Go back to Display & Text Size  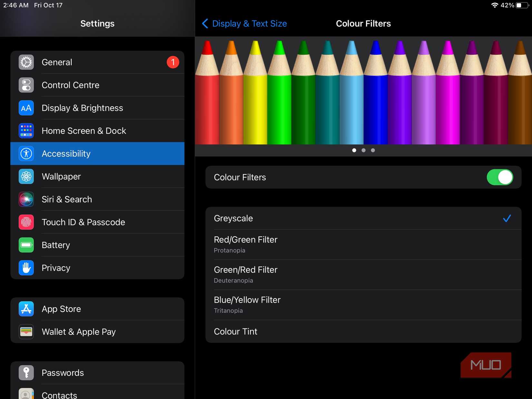[244, 23]
